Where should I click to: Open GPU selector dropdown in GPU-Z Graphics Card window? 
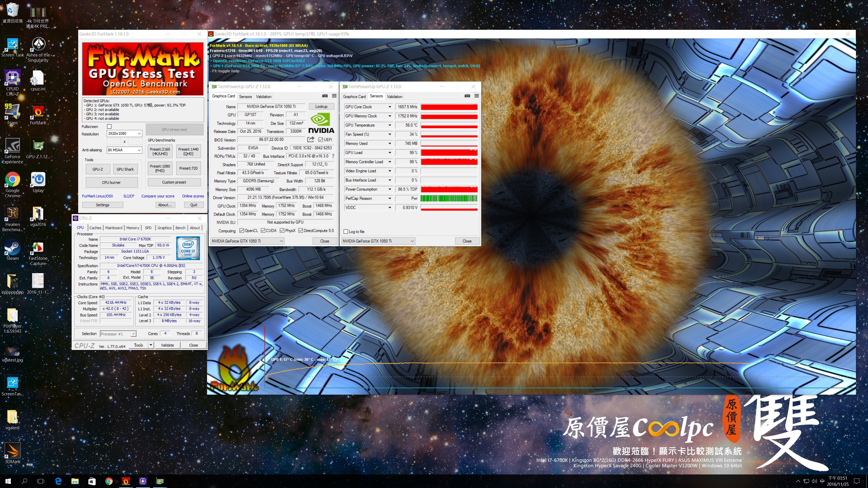click(x=247, y=241)
